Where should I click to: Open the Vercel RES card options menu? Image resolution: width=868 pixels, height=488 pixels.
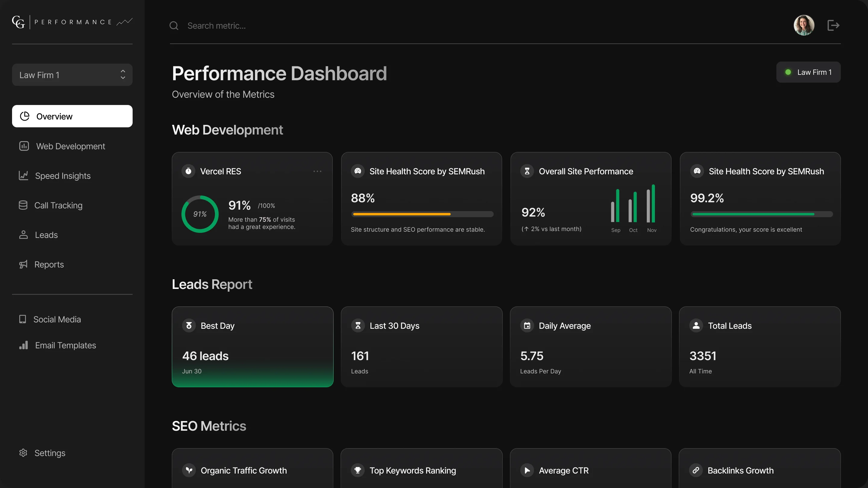(x=317, y=171)
